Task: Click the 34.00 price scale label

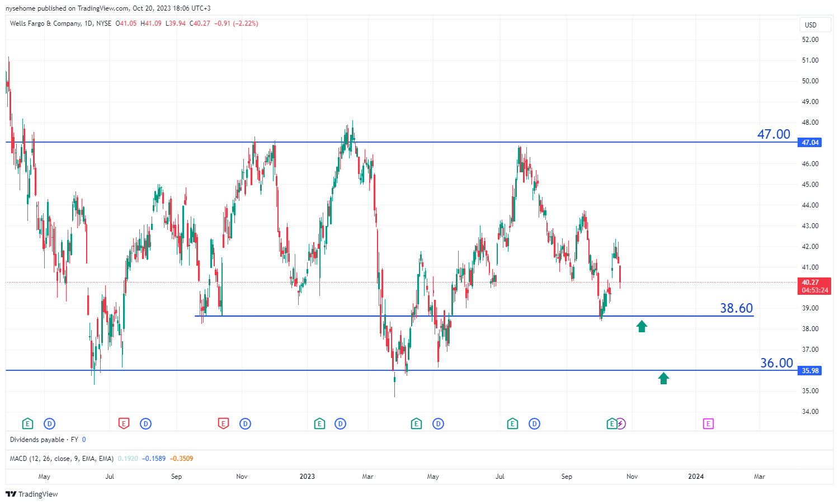Action: click(810, 412)
